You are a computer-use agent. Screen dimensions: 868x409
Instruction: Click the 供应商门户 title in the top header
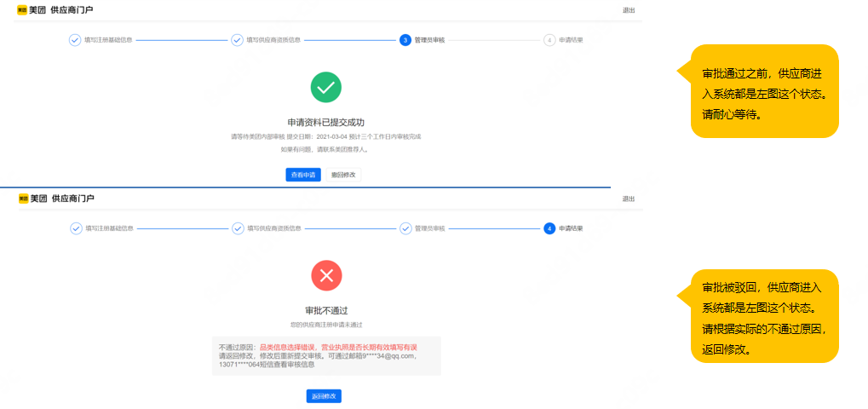[x=72, y=10]
